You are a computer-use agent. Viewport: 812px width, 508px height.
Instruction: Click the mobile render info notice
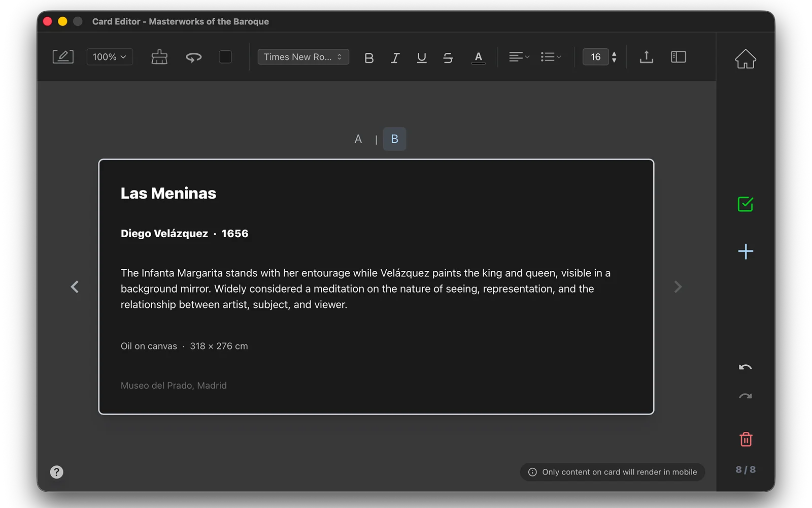click(x=613, y=472)
